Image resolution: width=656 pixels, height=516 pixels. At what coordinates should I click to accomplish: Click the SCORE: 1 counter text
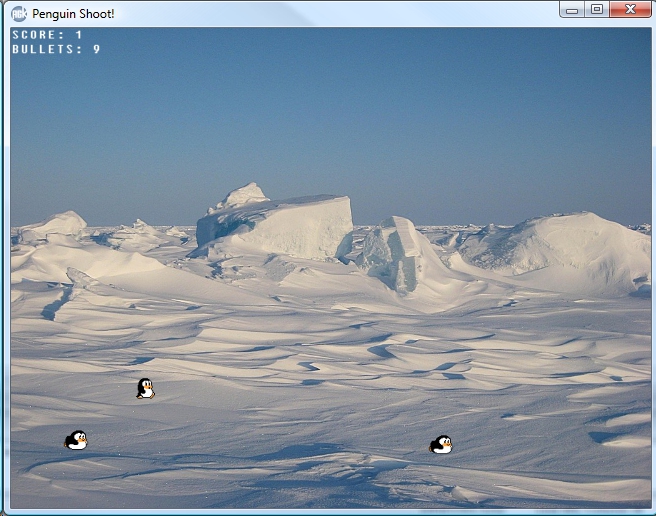coord(47,35)
